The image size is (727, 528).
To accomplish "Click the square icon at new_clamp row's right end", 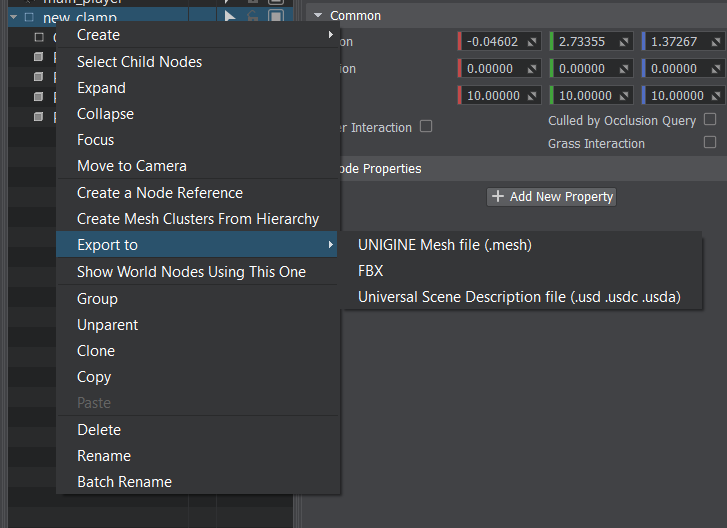I will tap(276, 17).
